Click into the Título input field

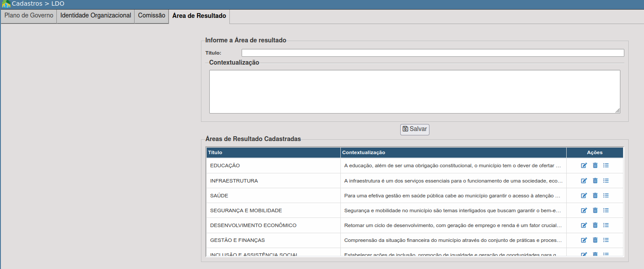click(433, 53)
